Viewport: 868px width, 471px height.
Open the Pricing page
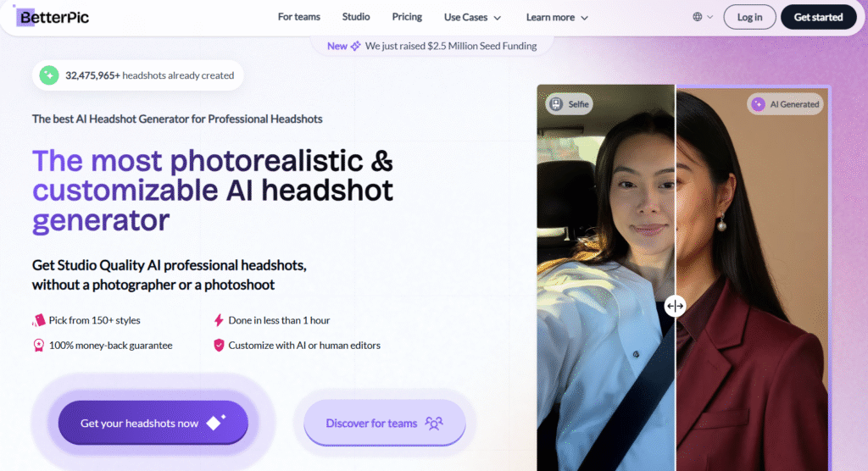(407, 17)
